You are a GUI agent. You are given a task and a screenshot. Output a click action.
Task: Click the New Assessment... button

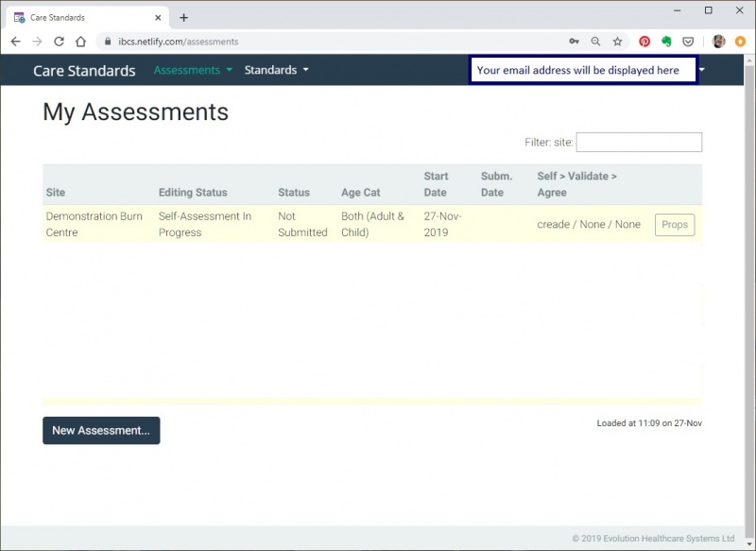click(101, 430)
